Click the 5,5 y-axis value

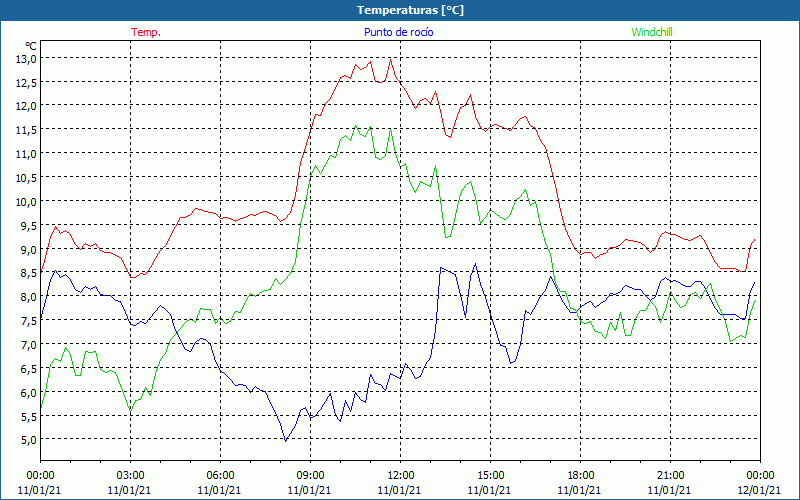coord(29,416)
